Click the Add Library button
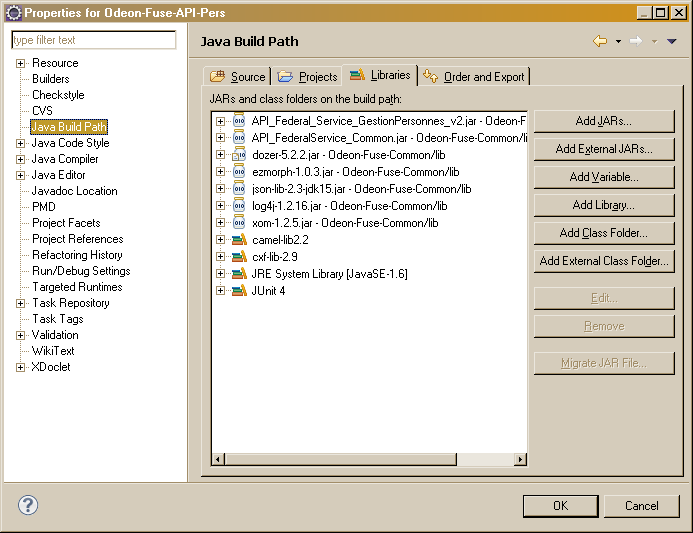This screenshot has width=693, height=533. coord(603,205)
